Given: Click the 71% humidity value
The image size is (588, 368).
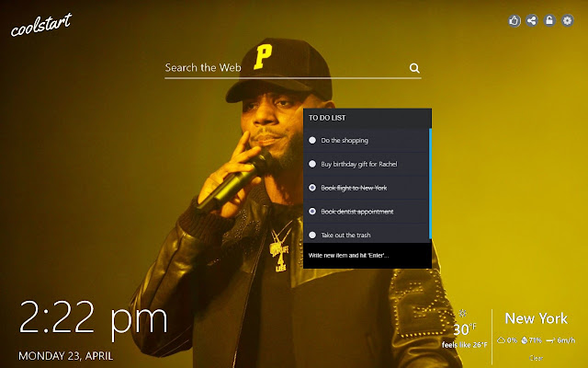Looking at the screenshot, I should pos(536,340).
